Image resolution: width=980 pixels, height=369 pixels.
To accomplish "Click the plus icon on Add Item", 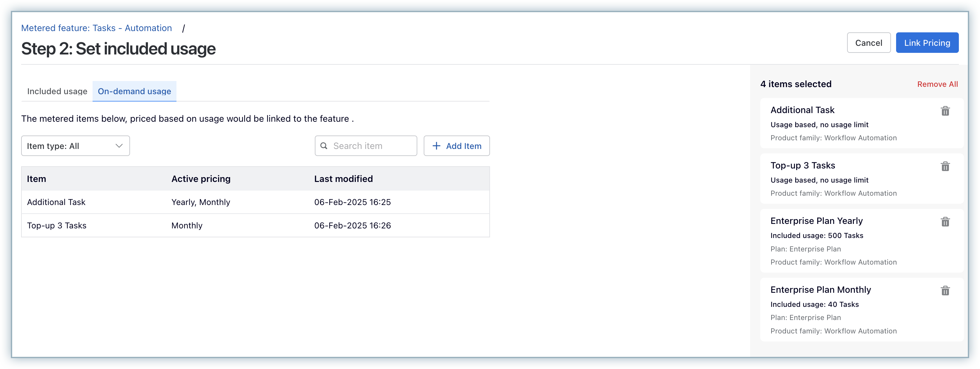I will [437, 146].
